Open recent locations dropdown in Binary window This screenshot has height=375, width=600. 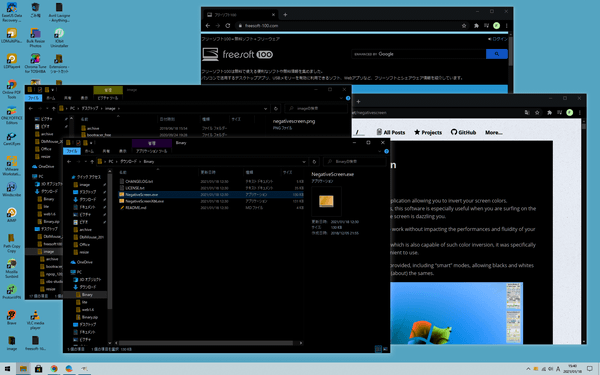[x=85, y=161]
